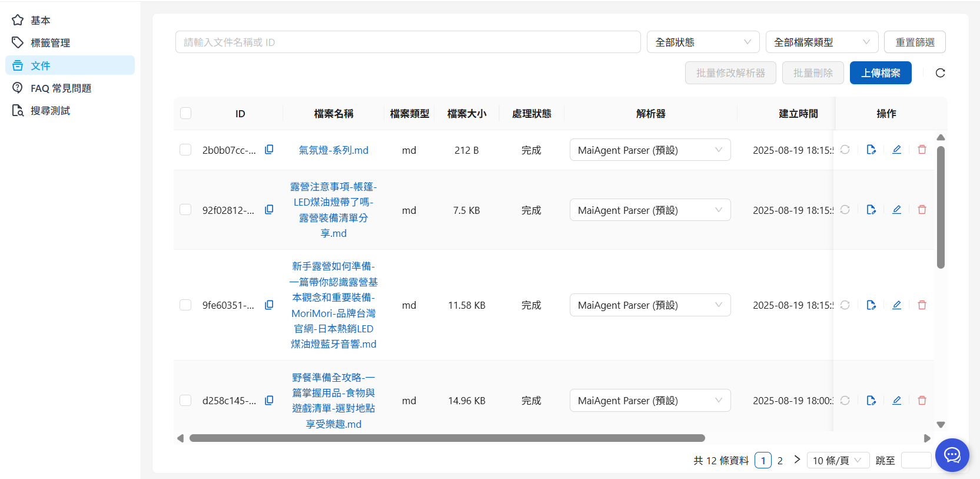Check the box for 氣氛燈-系列.md row
Screen dimensions: 980x479
click(186, 150)
